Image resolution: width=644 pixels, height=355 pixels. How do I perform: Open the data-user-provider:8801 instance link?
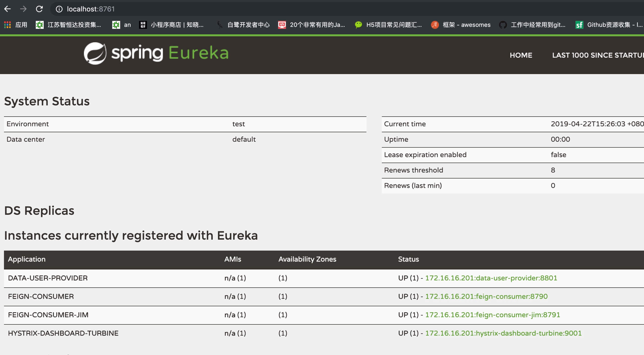(x=491, y=278)
